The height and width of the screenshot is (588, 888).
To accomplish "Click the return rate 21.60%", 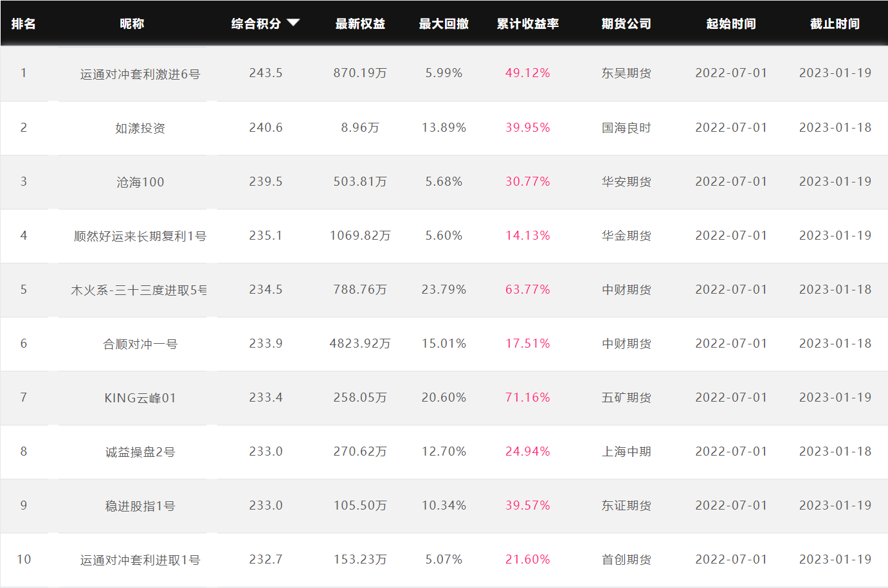I will (x=528, y=559).
